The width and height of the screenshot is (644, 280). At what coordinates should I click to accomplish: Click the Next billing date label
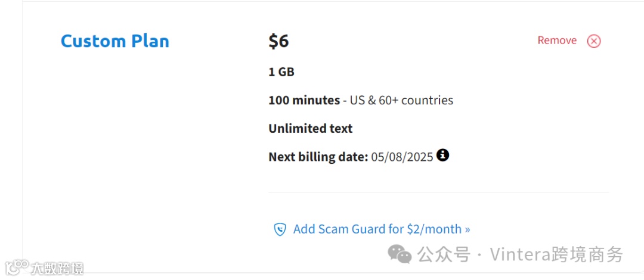click(318, 157)
